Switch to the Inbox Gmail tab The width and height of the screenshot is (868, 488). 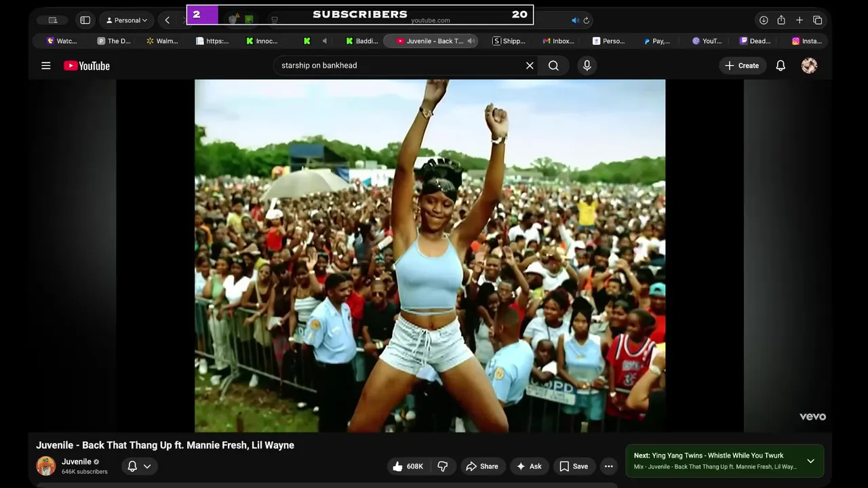click(x=559, y=41)
